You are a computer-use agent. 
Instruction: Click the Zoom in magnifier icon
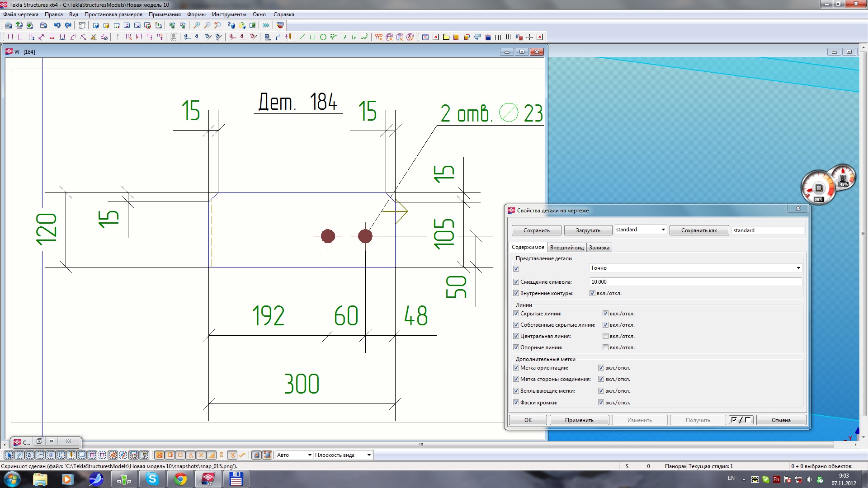197,25
